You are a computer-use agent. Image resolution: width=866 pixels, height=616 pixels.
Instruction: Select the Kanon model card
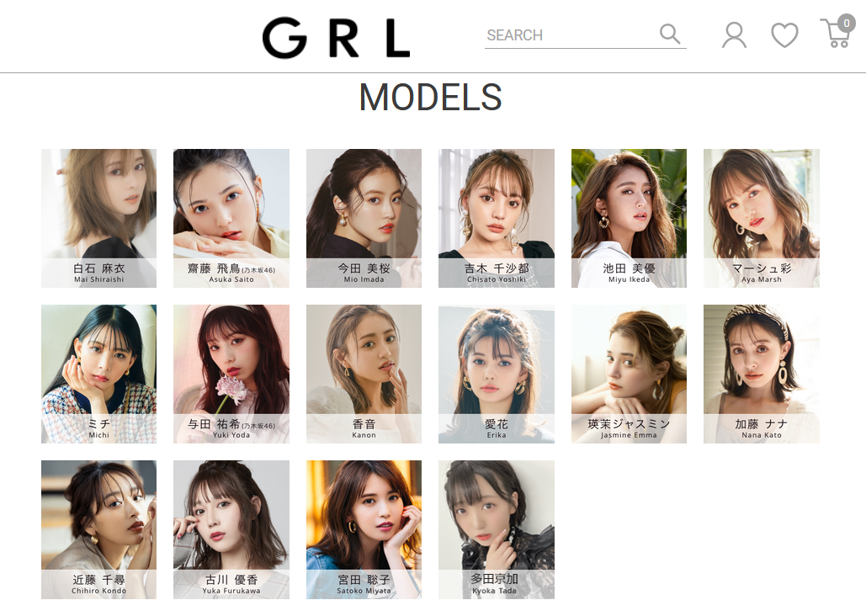coord(364,374)
